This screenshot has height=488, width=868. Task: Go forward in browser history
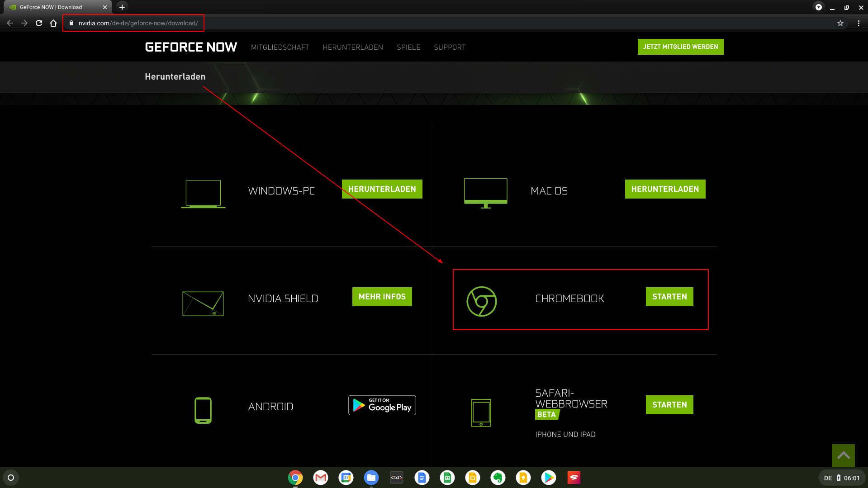point(24,23)
